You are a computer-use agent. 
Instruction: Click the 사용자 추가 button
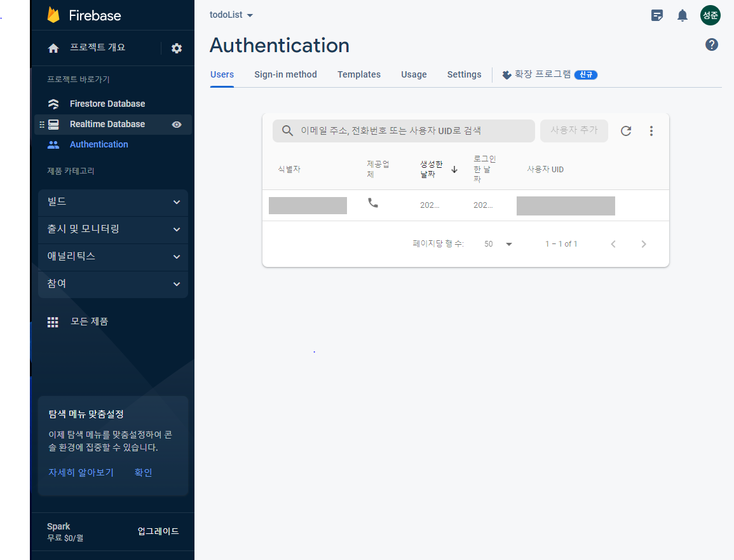tap(574, 131)
